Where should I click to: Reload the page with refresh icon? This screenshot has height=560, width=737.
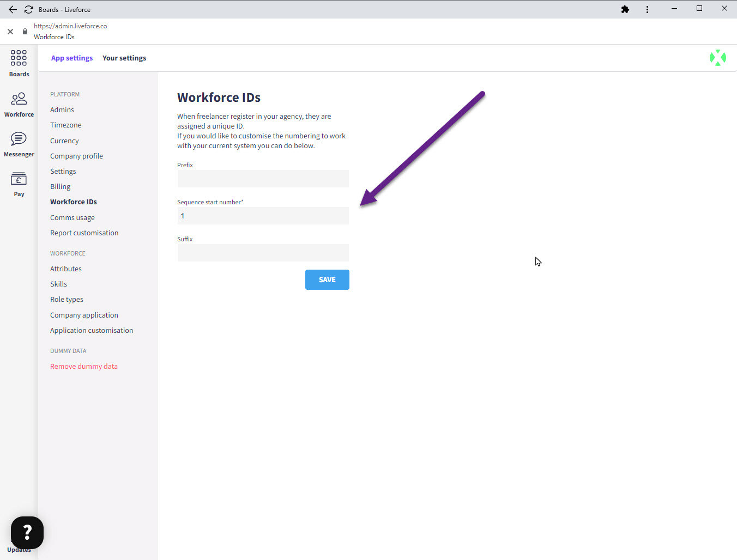[x=28, y=9]
